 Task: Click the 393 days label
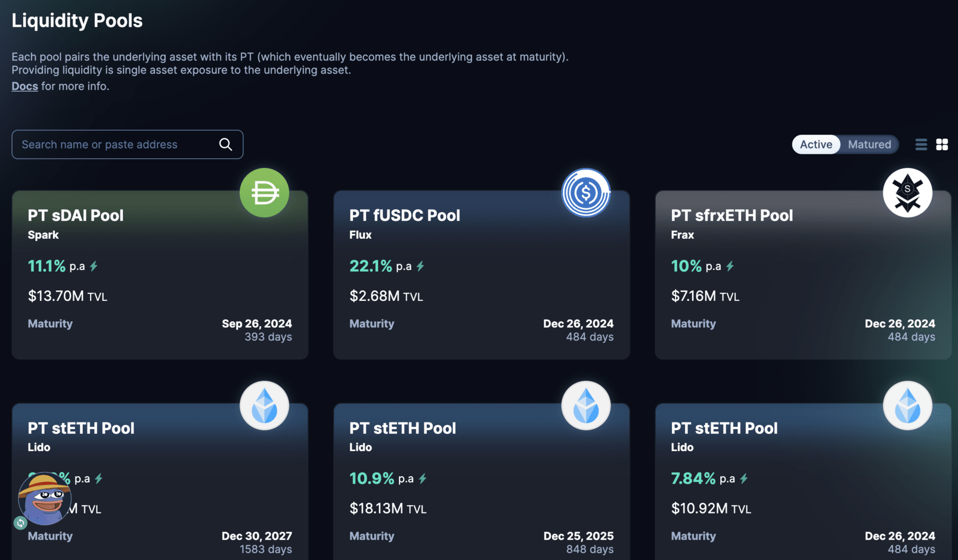(x=268, y=337)
